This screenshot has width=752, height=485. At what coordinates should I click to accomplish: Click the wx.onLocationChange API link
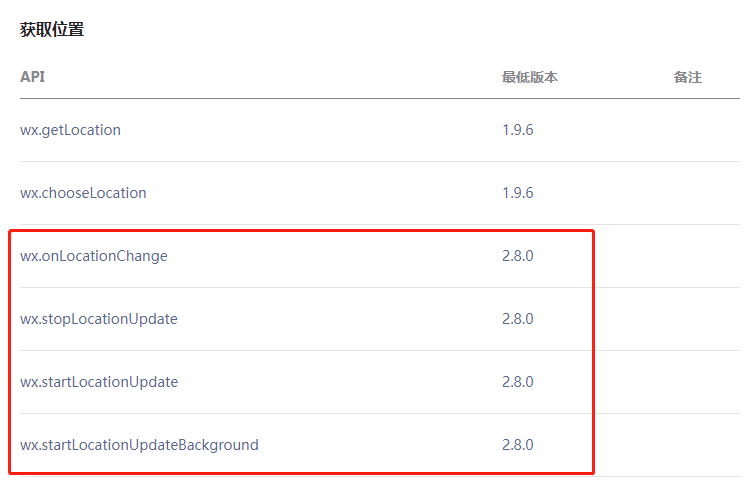pyautogui.click(x=94, y=256)
